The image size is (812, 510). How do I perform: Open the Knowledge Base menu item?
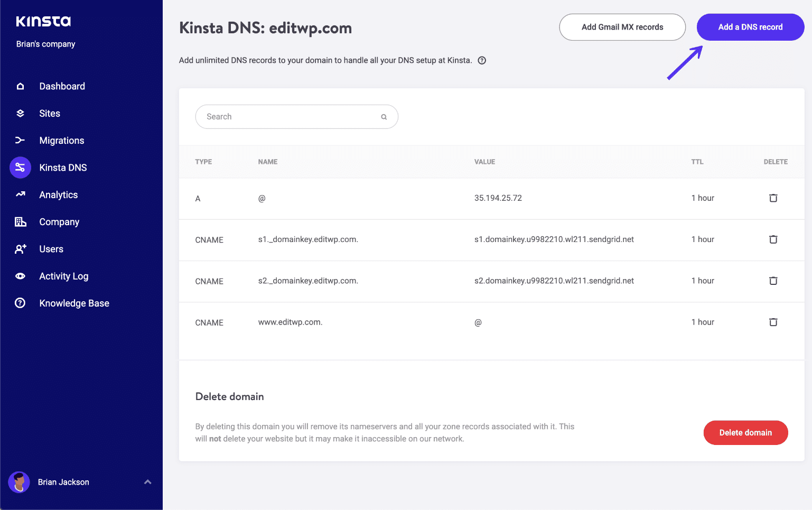74,303
